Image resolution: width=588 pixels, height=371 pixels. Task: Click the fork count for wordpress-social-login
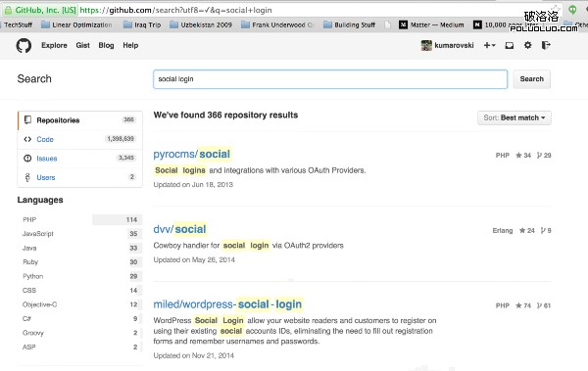pos(544,305)
